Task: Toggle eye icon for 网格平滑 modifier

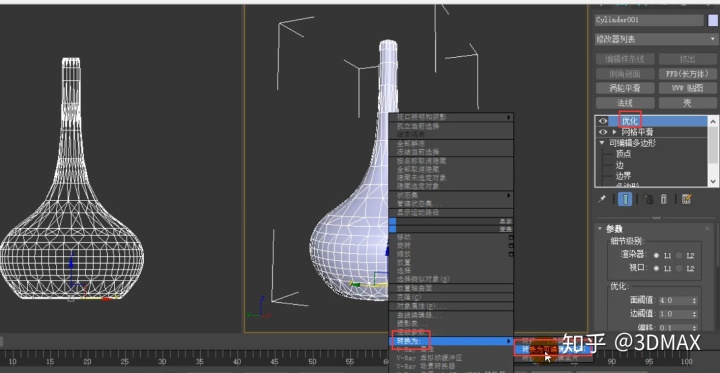Action: click(602, 132)
